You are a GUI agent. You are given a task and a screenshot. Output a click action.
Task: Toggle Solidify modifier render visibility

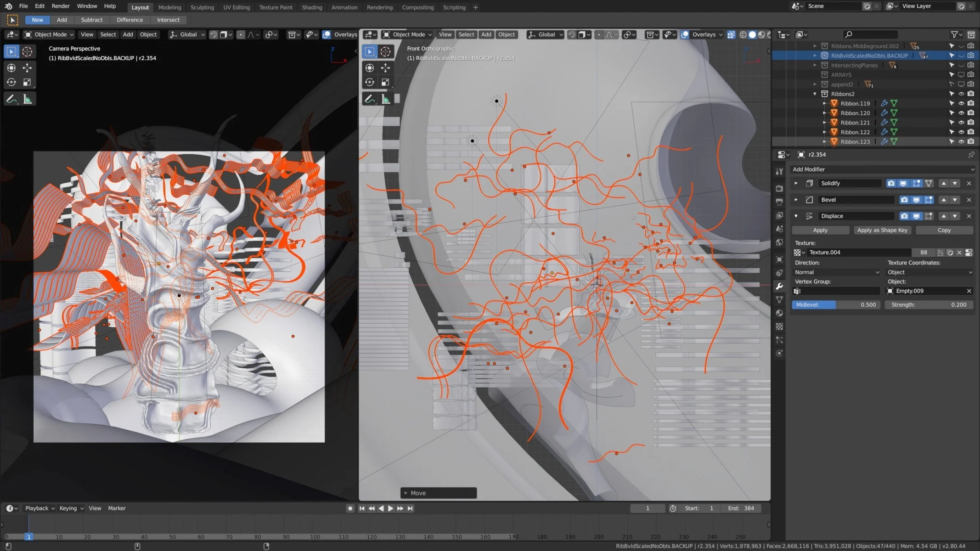[891, 183]
